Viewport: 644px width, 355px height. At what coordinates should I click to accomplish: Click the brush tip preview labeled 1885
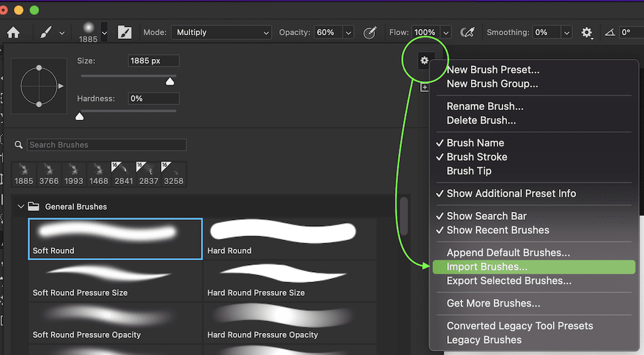pyautogui.click(x=88, y=33)
